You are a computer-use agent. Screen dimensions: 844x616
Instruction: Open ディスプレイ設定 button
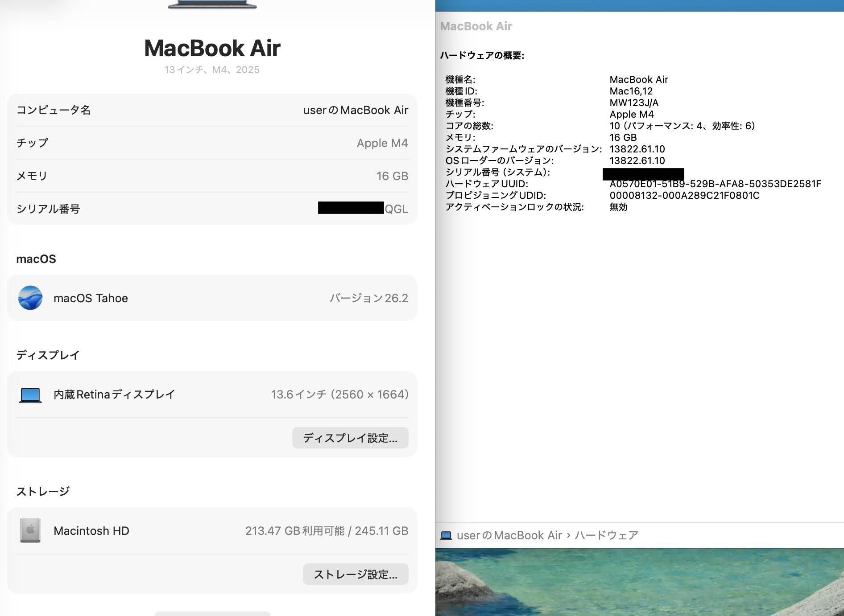coord(350,438)
